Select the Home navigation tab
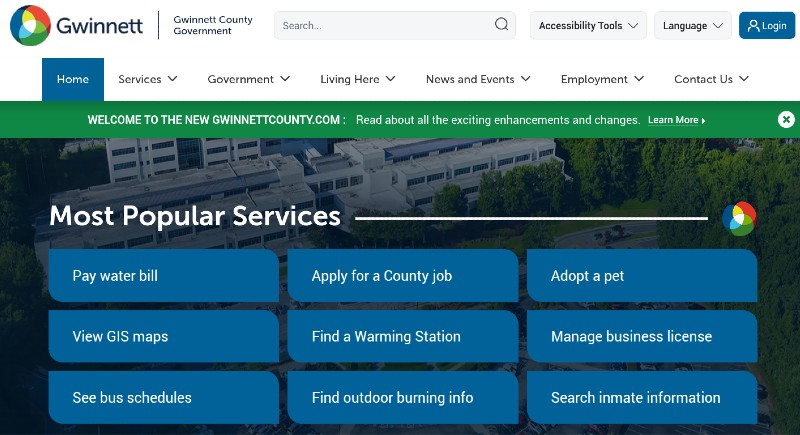The height and width of the screenshot is (435, 800). (x=73, y=79)
